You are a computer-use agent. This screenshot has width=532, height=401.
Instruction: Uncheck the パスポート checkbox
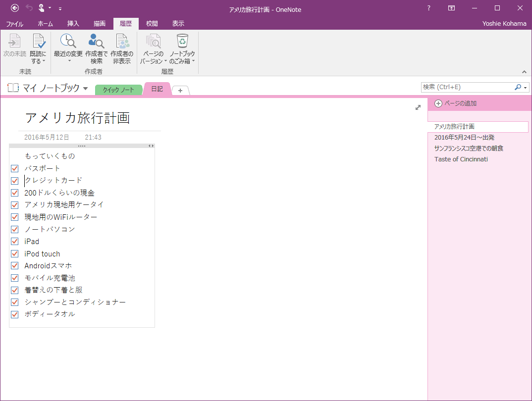(14, 168)
